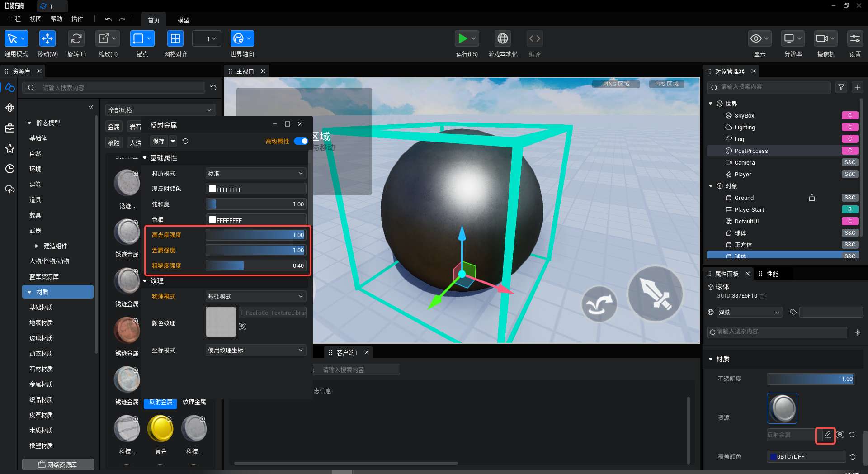868x474 pixels.
Task: Refresh the resource library search
Action: tap(213, 88)
